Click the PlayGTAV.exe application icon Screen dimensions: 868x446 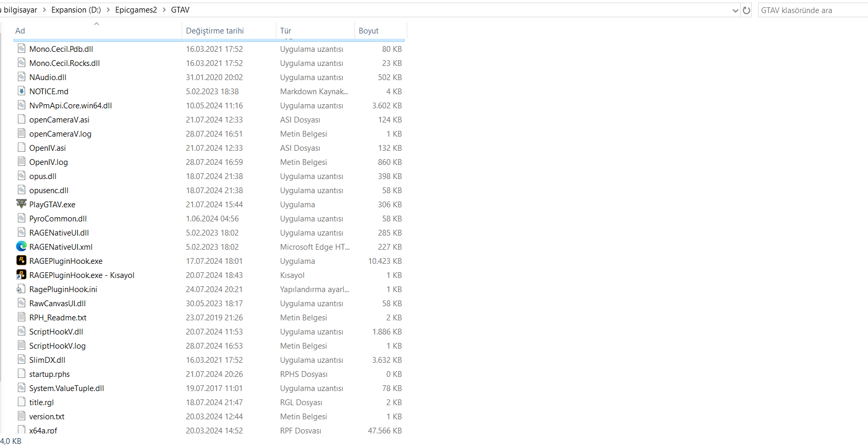(21, 204)
